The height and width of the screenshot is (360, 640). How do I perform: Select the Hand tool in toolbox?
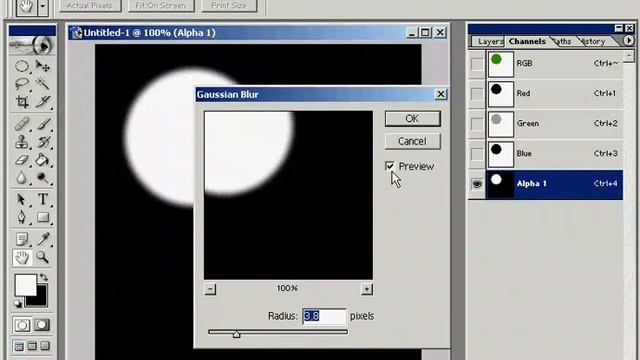click(22, 257)
